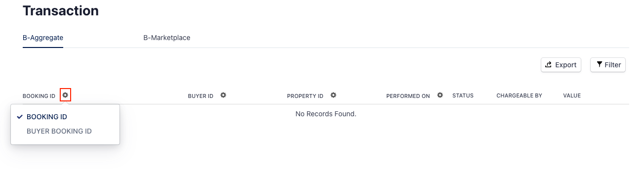
Task: Click the export arrow icon
Action: (548, 64)
